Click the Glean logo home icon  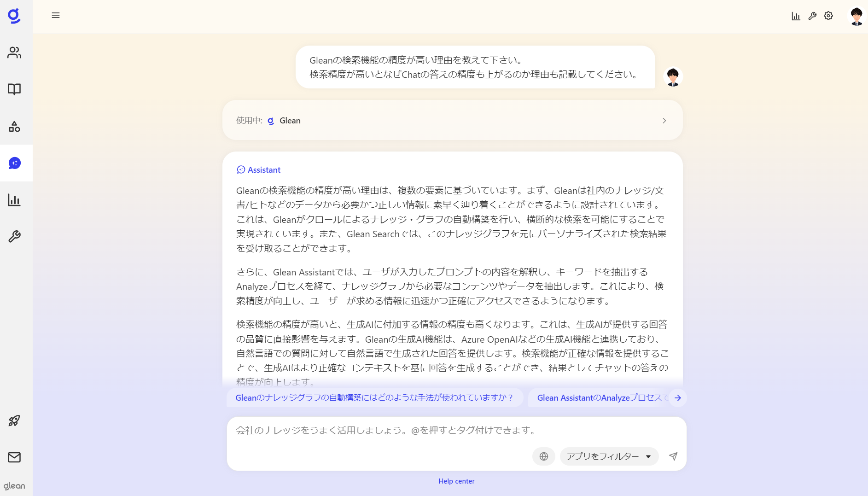click(x=14, y=16)
